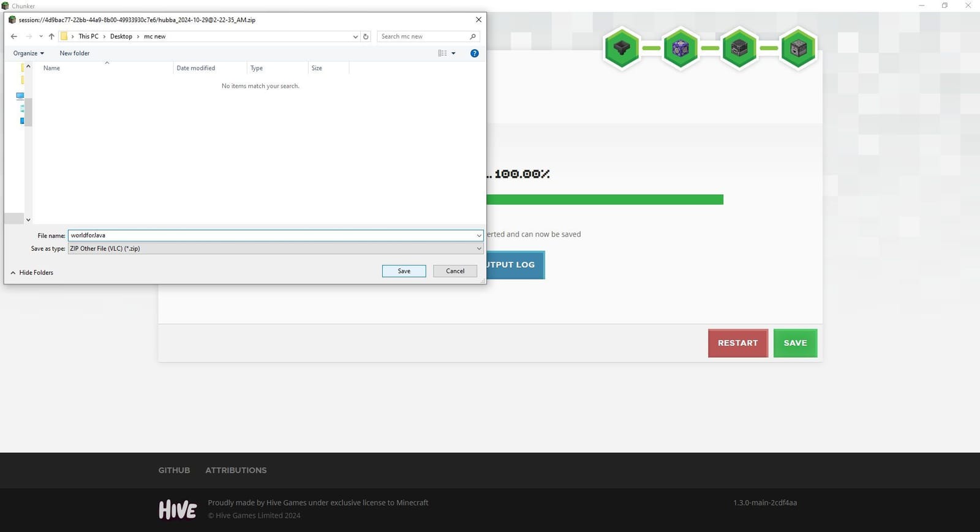Sort files by Date modified column

coord(196,68)
